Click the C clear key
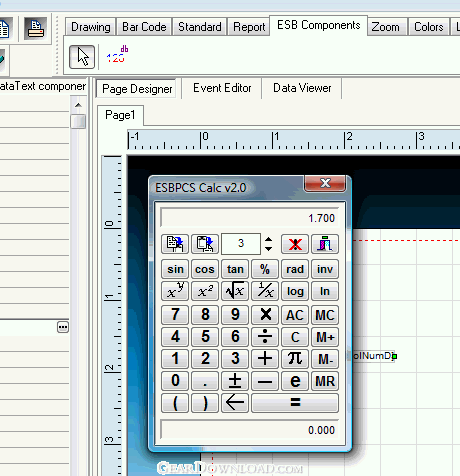Viewport: 460px width, 476px height. (295, 337)
